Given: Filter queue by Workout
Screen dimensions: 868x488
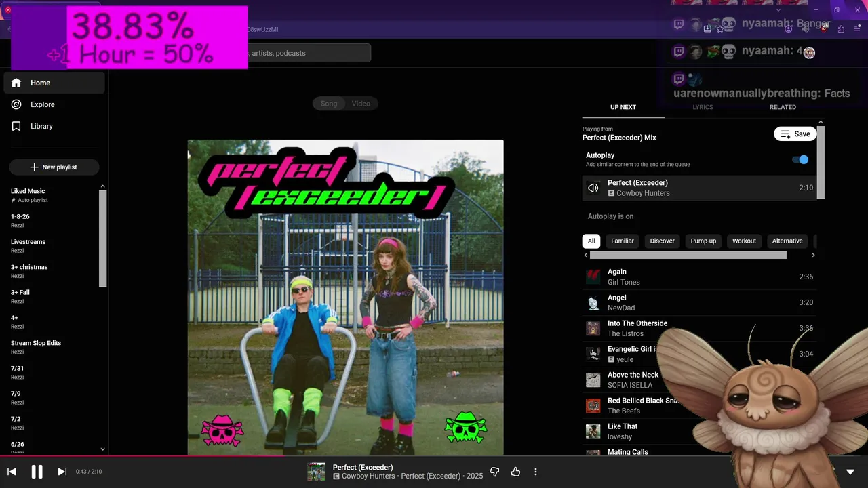Looking at the screenshot, I should [x=744, y=241].
